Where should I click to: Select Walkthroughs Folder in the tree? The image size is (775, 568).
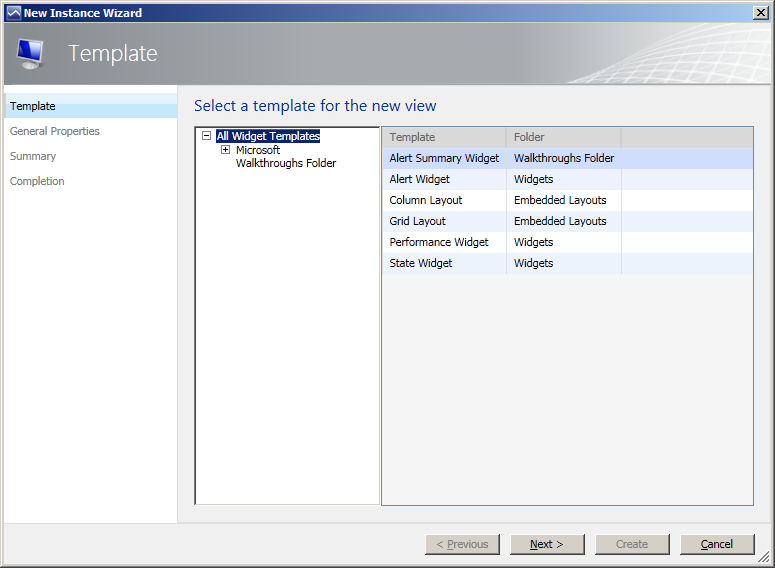pyautogui.click(x=286, y=163)
